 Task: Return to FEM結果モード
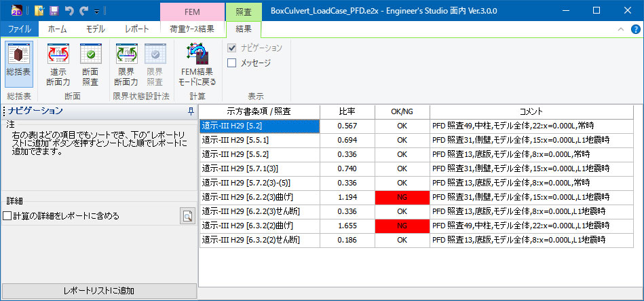tap(197, 65)
